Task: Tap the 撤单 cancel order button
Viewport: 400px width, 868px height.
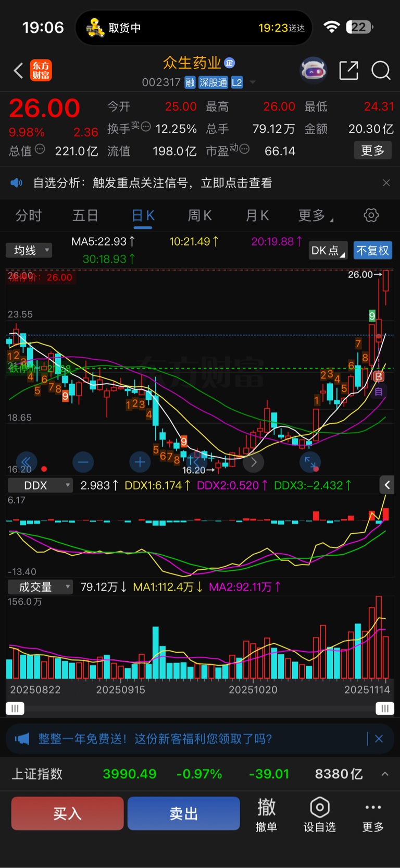Action: point(267,814)
